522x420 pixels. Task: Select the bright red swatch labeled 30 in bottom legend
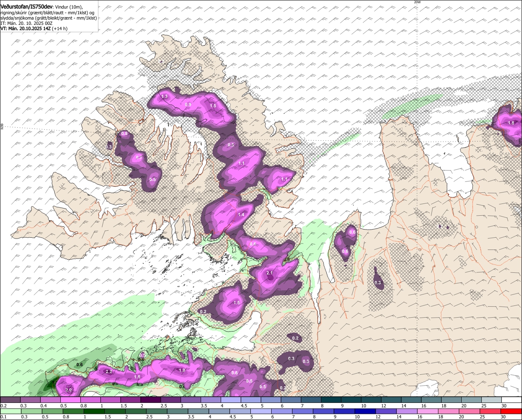coord(511,411)
